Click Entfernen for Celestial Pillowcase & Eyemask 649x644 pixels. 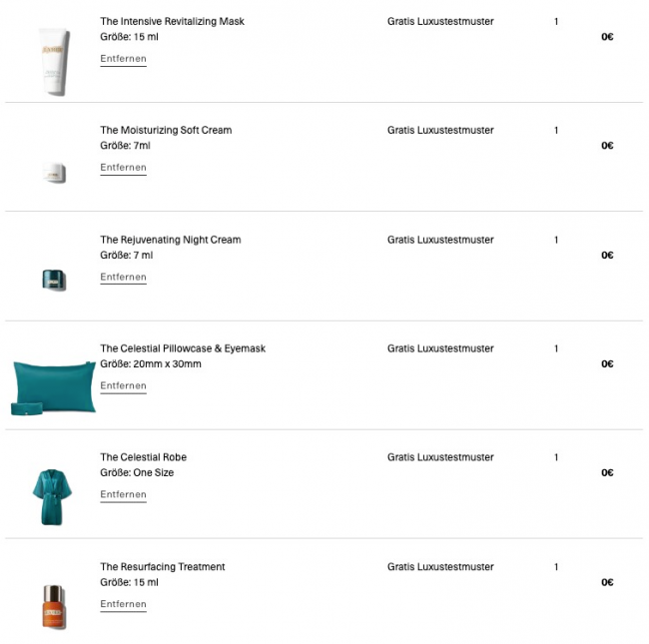tap(123, 386)
